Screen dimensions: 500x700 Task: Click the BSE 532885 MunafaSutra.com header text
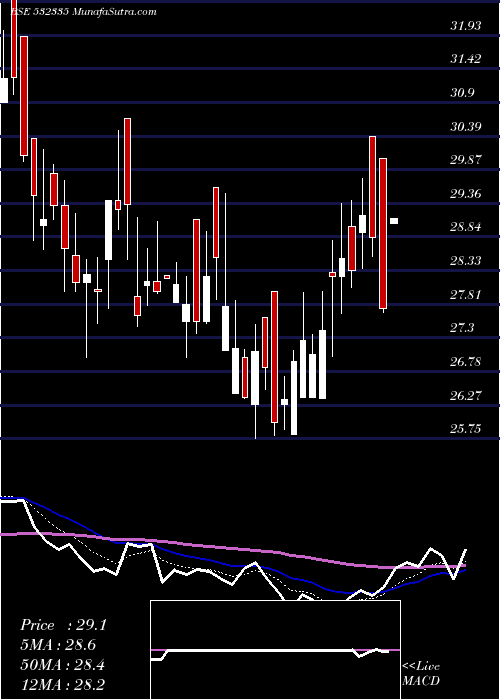point(83,12)
